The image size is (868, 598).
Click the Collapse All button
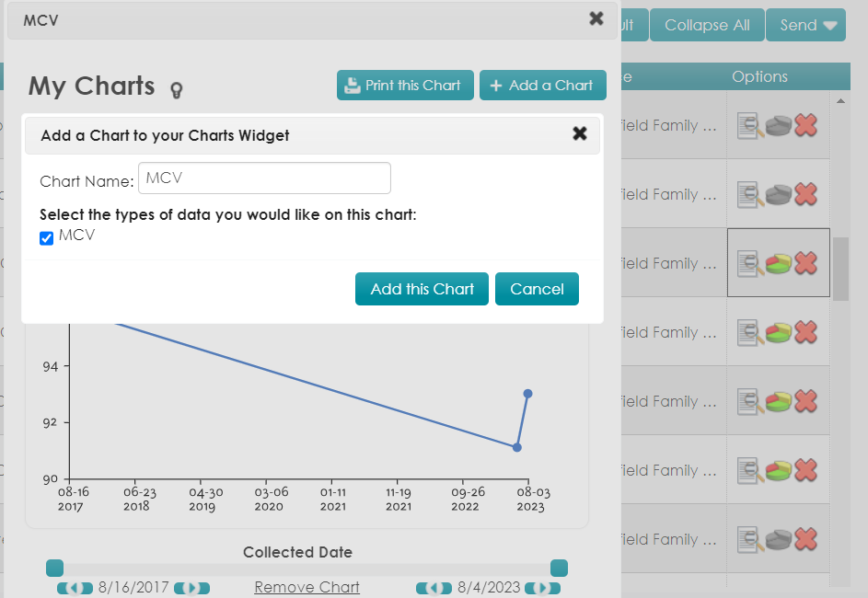(x=706, y=25)
